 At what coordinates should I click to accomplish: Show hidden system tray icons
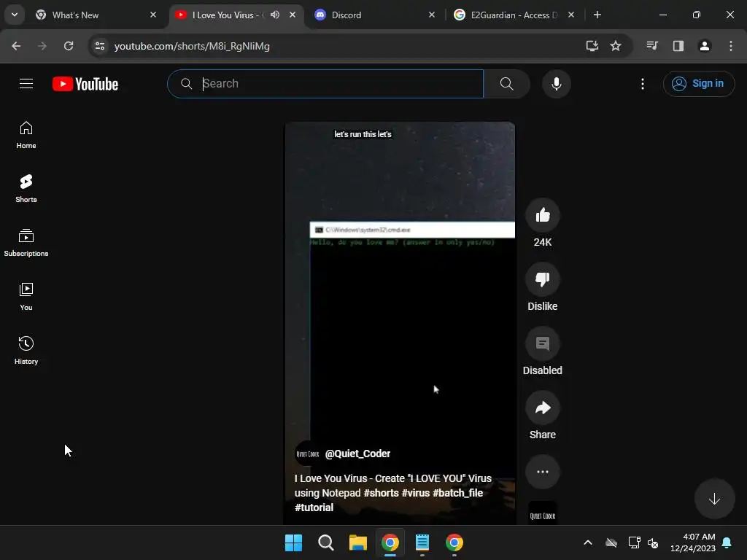tap(588, 542)
